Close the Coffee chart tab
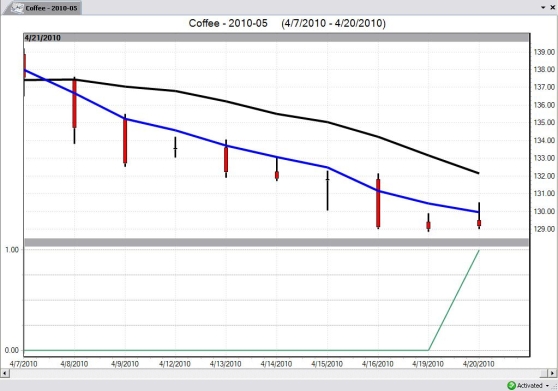 pos(553,7)
